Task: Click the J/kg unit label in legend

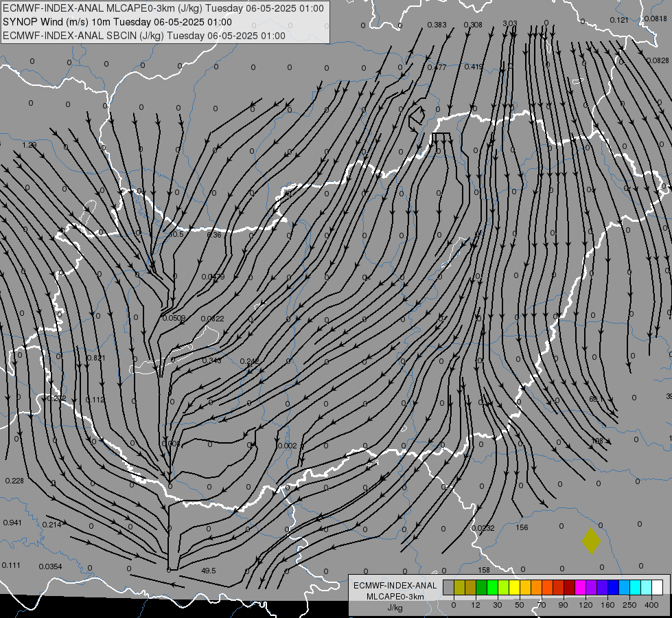Action: [395, 608]
